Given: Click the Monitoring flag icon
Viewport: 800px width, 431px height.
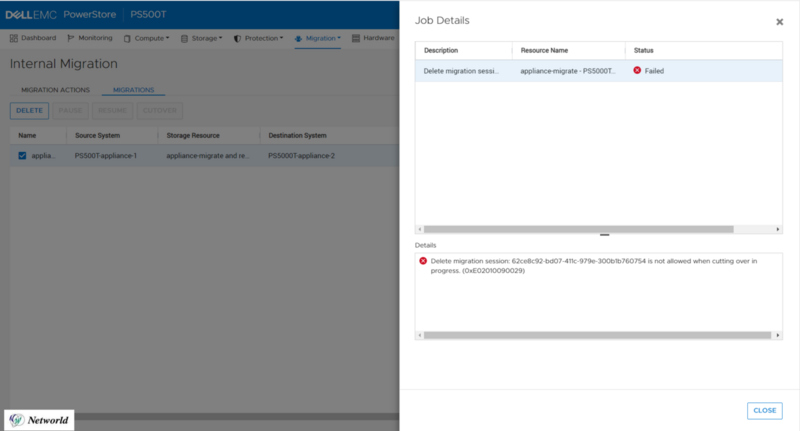Looking at the screenshot, I should click(x=71, y=38).
